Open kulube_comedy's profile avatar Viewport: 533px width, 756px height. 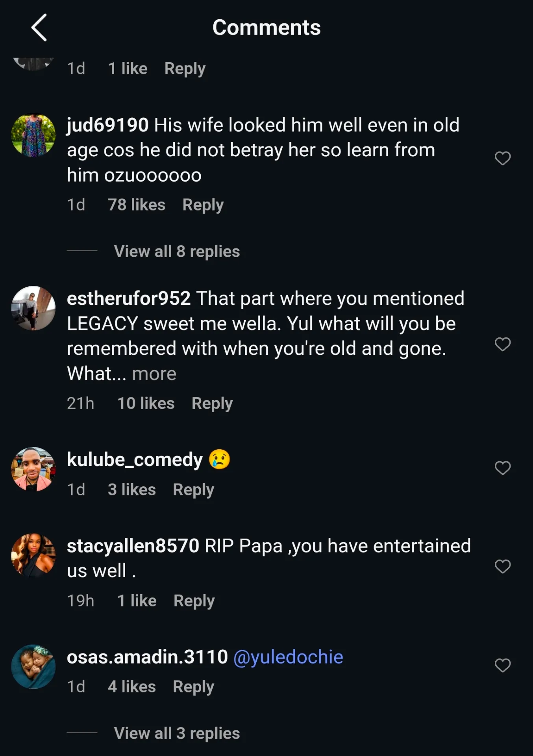coord(33,469)
